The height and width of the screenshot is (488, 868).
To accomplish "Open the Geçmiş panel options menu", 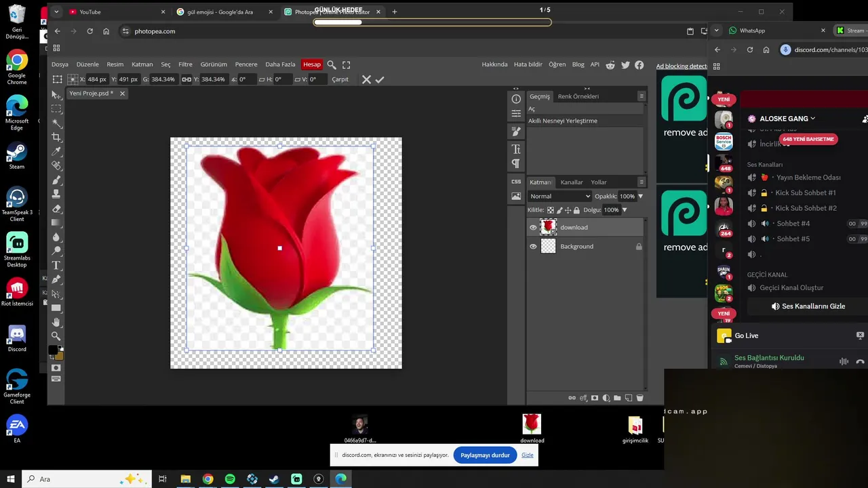I will pos(642,96).
